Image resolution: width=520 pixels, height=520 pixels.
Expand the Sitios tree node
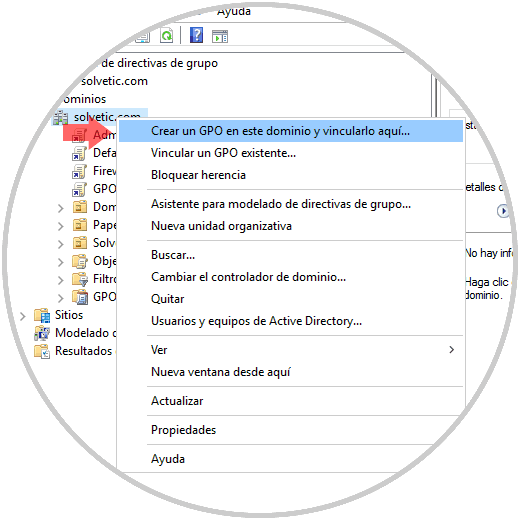point(22,316)
